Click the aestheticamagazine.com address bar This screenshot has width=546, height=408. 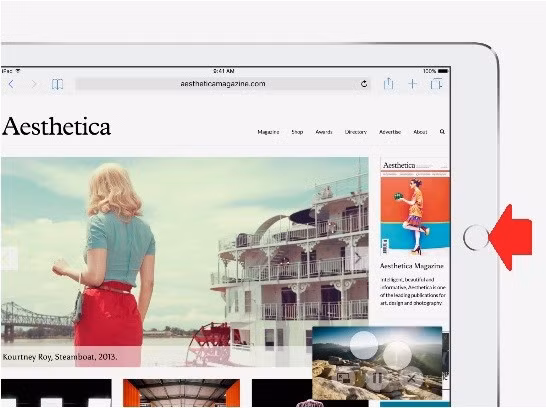(x=223, y=84)
